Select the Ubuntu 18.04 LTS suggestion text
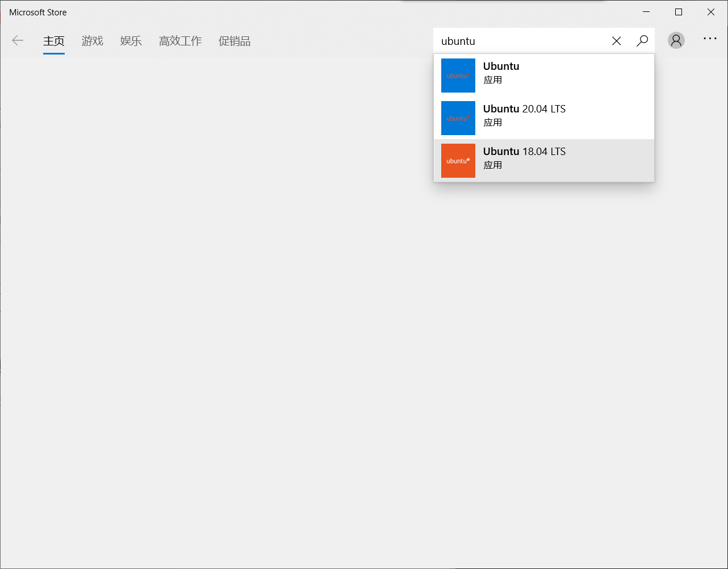Viewport: 728px width, 569px height. (x=524, y=152)
